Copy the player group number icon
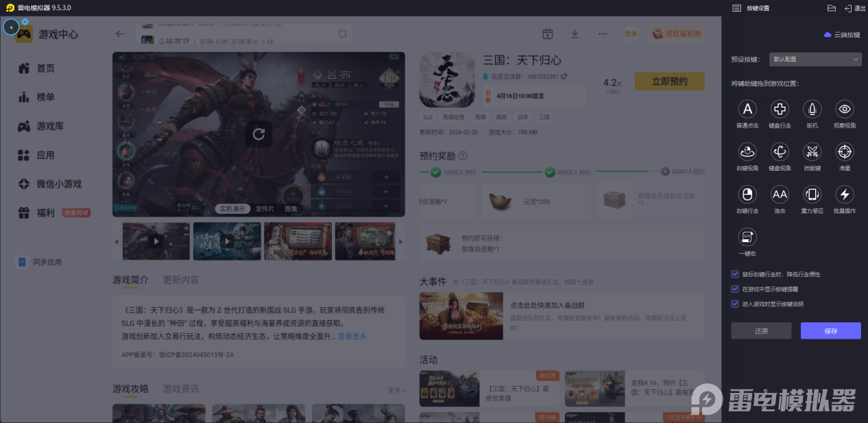The image size is (868, 423). [564, 76]
